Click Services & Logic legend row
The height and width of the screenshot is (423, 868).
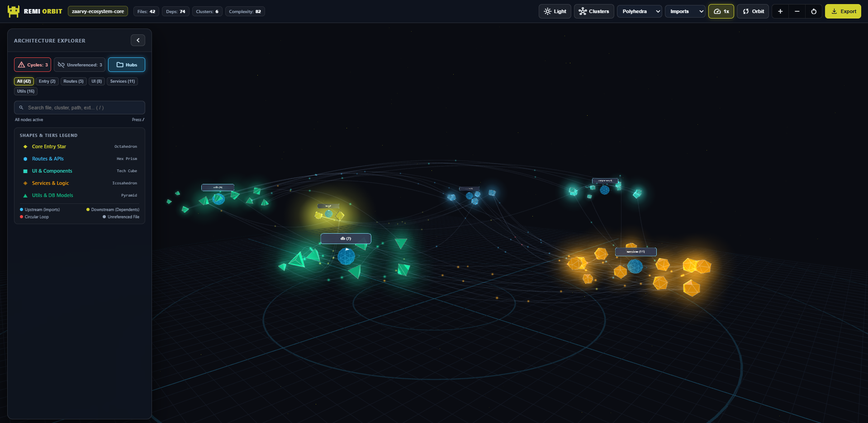(x=80, y=183)
